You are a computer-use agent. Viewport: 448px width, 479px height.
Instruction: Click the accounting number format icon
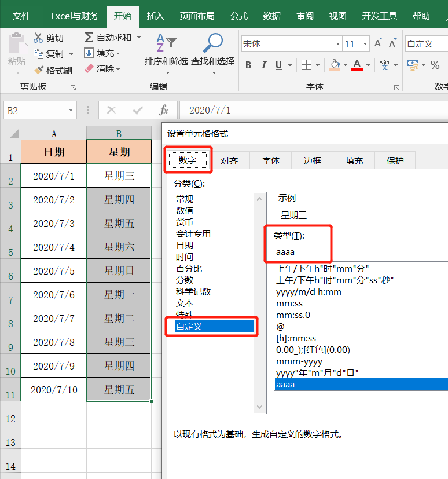point(413,65)
